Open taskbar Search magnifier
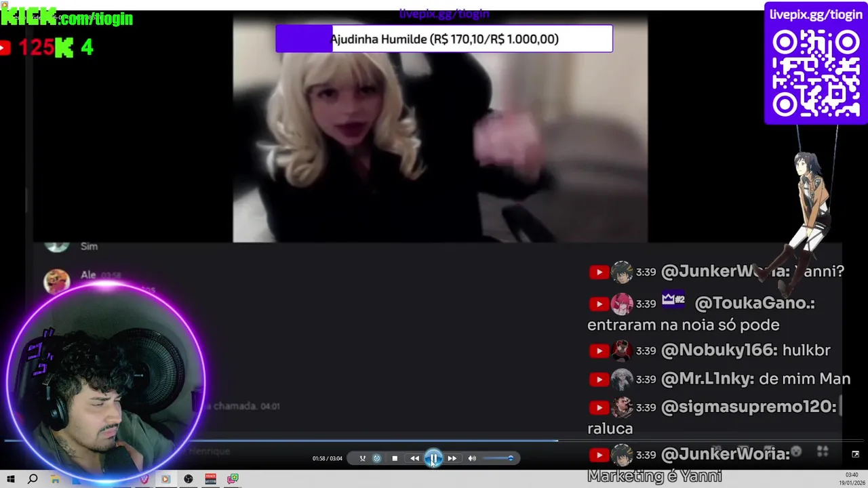This screenshot has width=868, height=488. (x=33, y=479)
